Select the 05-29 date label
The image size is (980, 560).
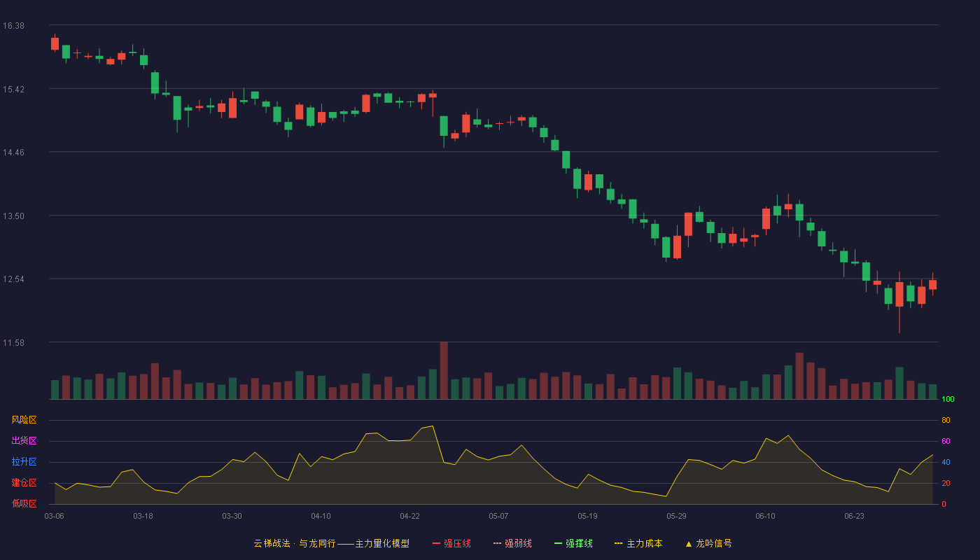point(676,516)
